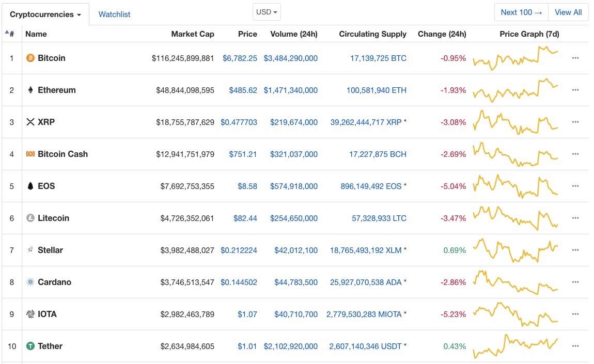Image resolution: width=594 pixels, height=364 pixels.
Task: Click the XRP logo icon
Action: coord(30,122)
